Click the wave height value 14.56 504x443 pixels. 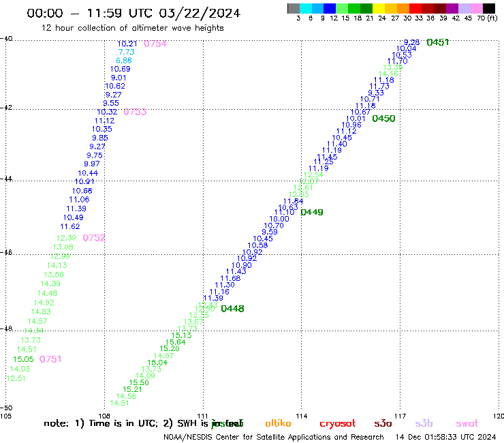126,397
